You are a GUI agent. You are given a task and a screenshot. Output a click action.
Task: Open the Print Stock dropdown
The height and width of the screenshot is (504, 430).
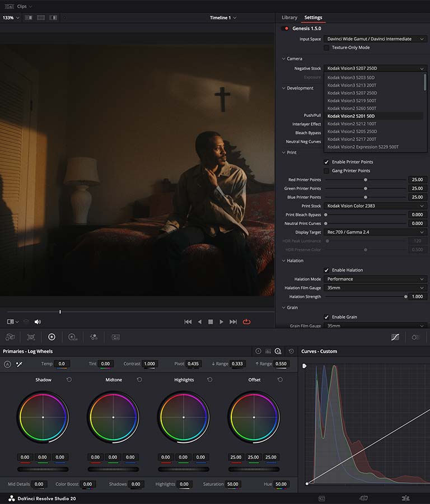pyautogui.click(x=375, y=206)
